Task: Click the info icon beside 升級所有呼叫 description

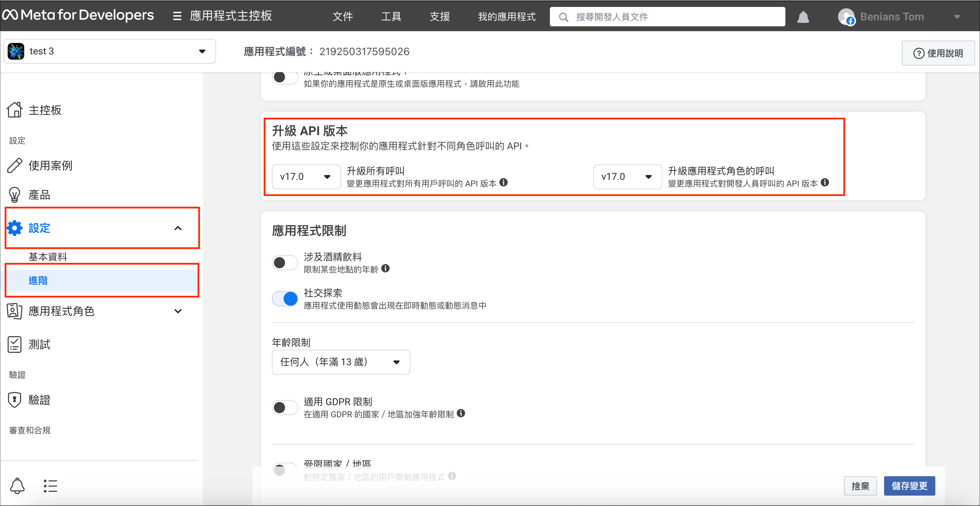Action: tap(503, 182)
